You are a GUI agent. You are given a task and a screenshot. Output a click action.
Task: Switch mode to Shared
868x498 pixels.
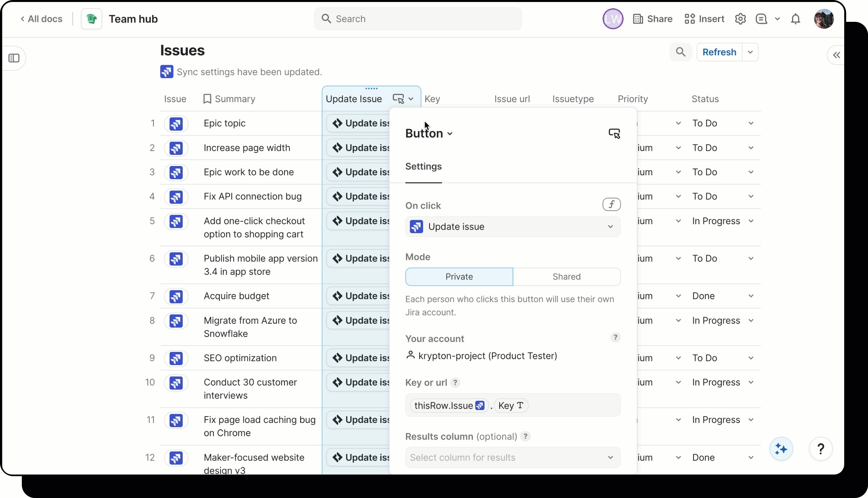(x=566, y=276)
